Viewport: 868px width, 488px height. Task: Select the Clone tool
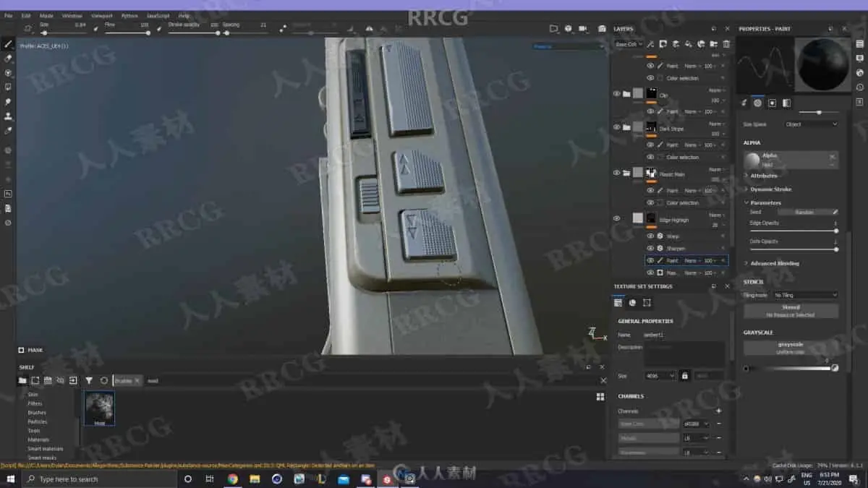click(8, 116)
